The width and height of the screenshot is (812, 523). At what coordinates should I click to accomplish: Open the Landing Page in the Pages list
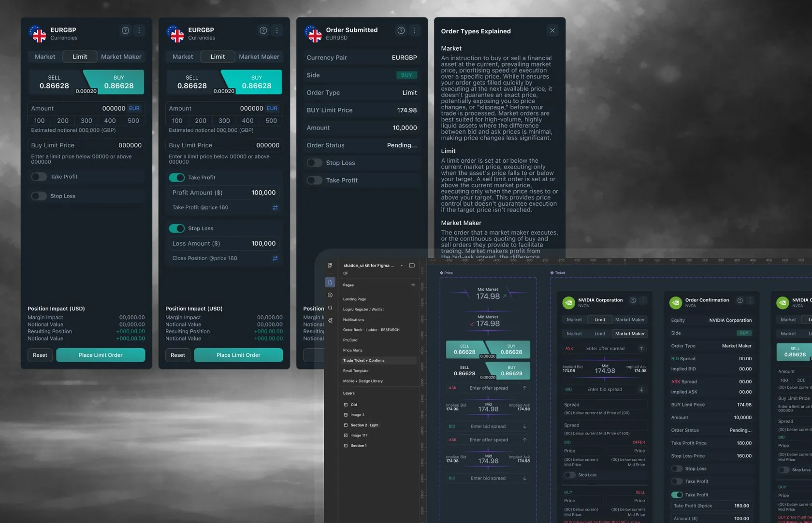pyautogui.click(x=354, y=299)
